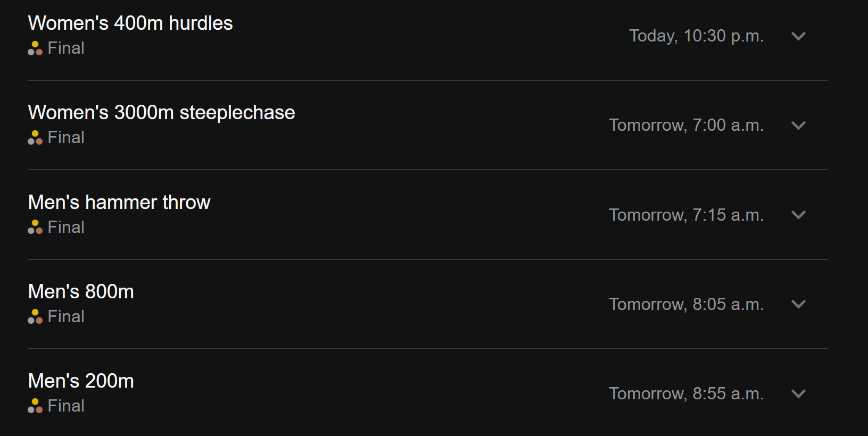Expand Men's hammer throw chevron
The height and width of the screenshot is (436, 868).
[x=798, y=215]
